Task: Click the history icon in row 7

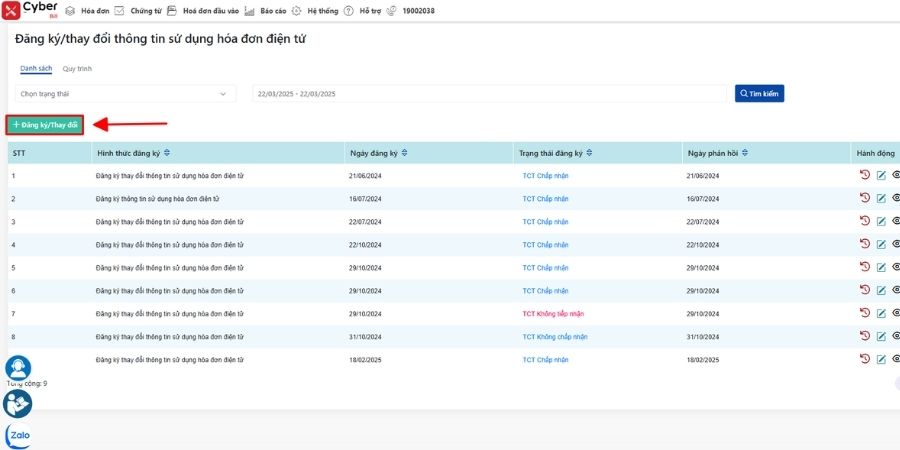Action: [x=865, y=313]
